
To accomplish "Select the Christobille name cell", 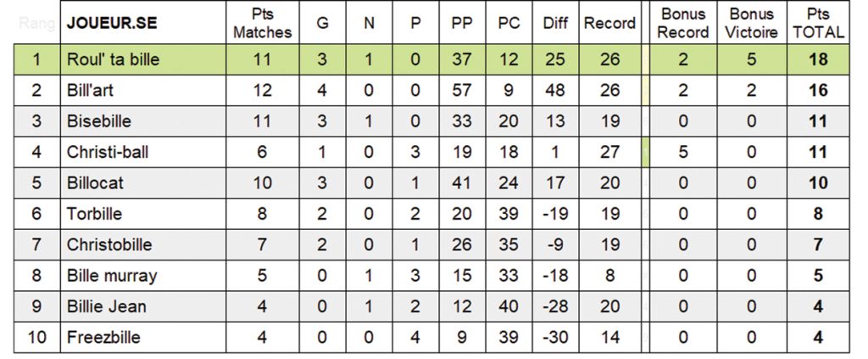I will click(142, 245).
